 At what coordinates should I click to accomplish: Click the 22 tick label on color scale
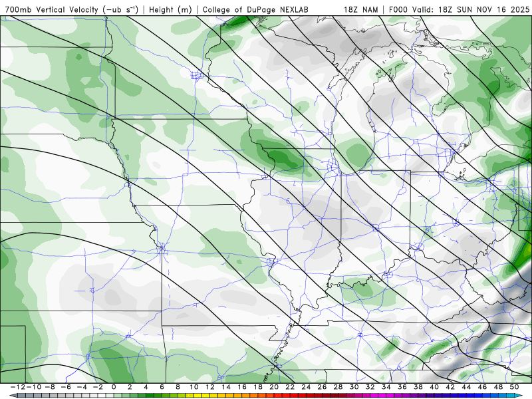click(290, 387)
